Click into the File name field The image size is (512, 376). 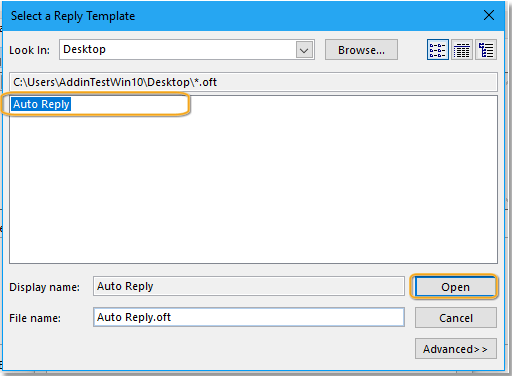[x=249, y=317]
